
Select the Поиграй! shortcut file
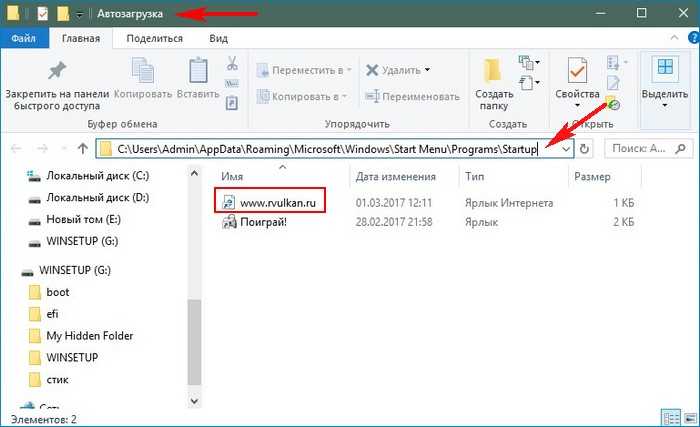coord(255,222)
